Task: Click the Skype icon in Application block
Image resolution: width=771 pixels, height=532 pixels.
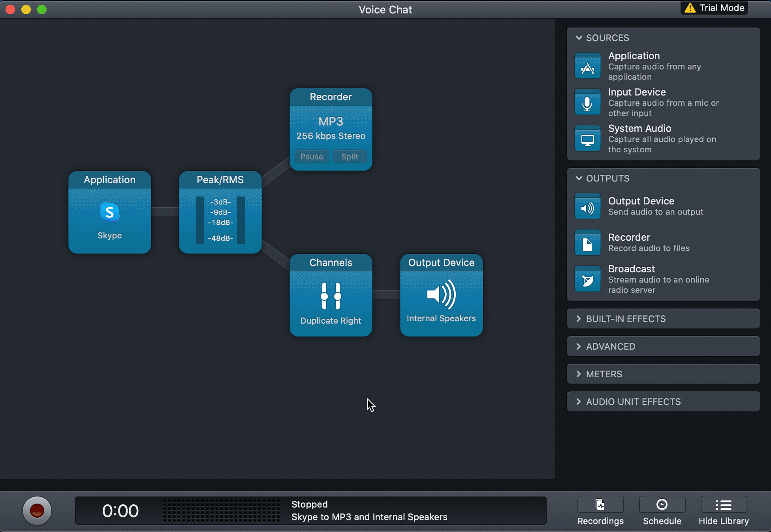Action: pyautogui.click(x=109, y=213)
